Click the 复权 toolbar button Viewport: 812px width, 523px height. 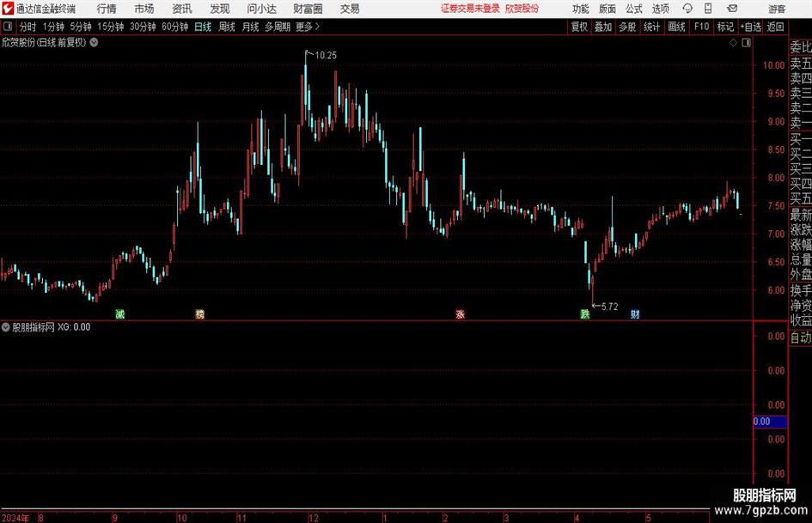tap(579, 27)
